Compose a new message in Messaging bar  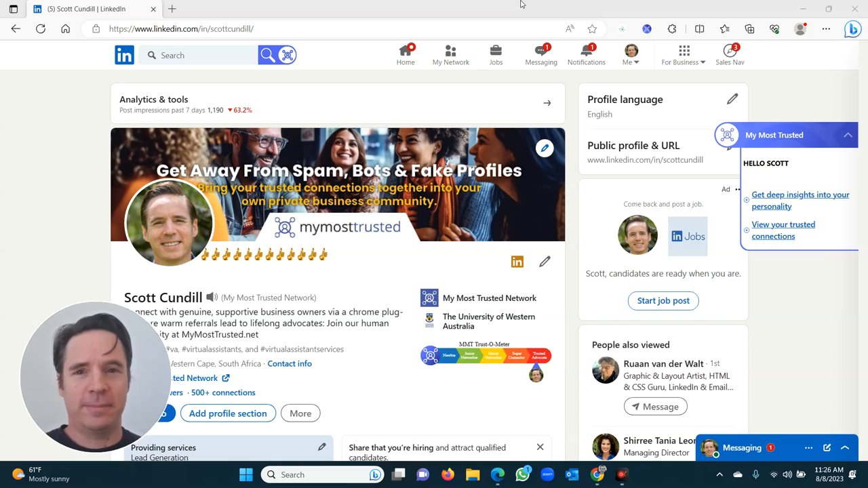[x=827, y=447]
